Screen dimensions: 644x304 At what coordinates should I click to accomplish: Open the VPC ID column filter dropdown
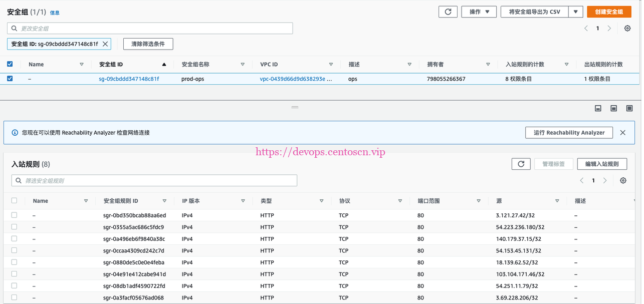coord(331,64)
